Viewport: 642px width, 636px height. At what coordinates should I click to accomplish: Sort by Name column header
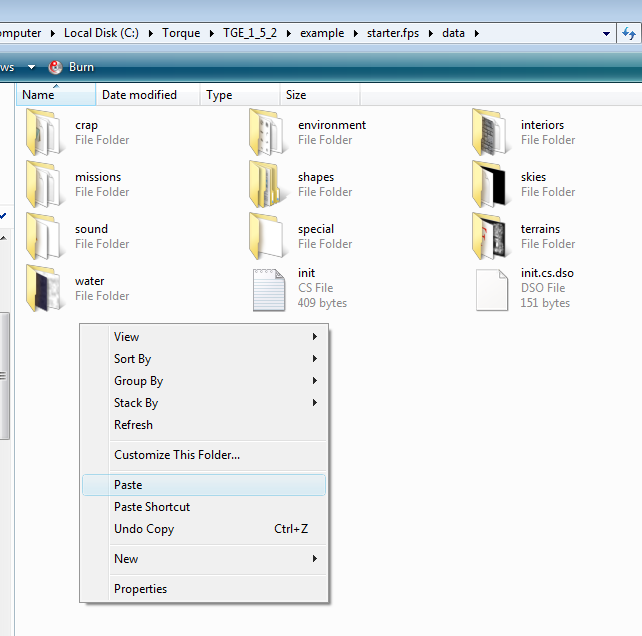coord(56,95)
